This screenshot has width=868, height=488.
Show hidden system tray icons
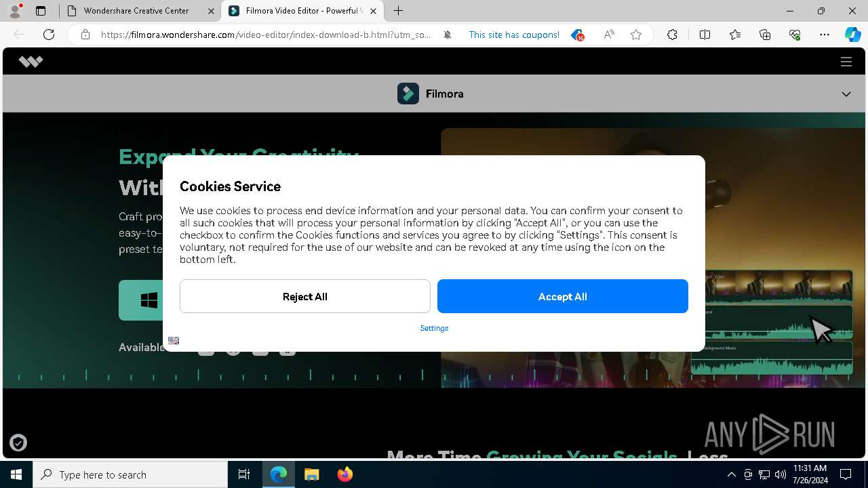pyautogui.click(x=731, y=474)
